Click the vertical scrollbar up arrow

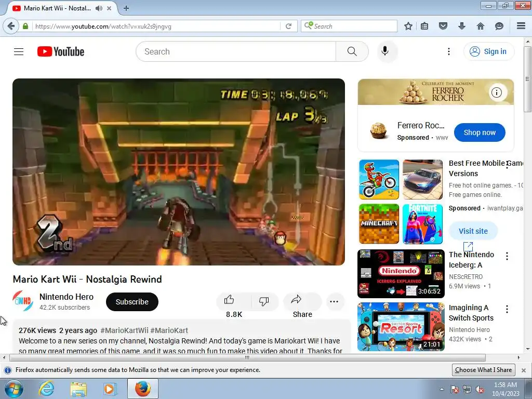tap(528, 41)
